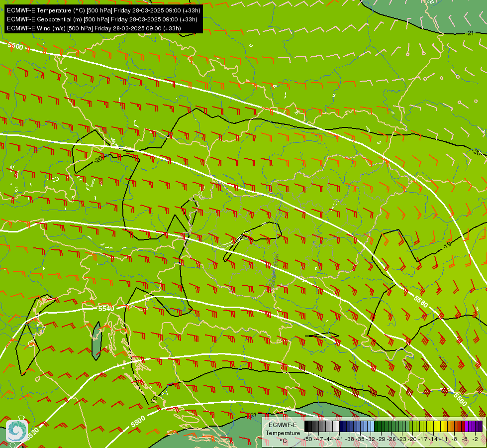Viewport: 487px width, 448px height.
Task: Pick the bright violet swatch right of -5
Action: (467, 426)
